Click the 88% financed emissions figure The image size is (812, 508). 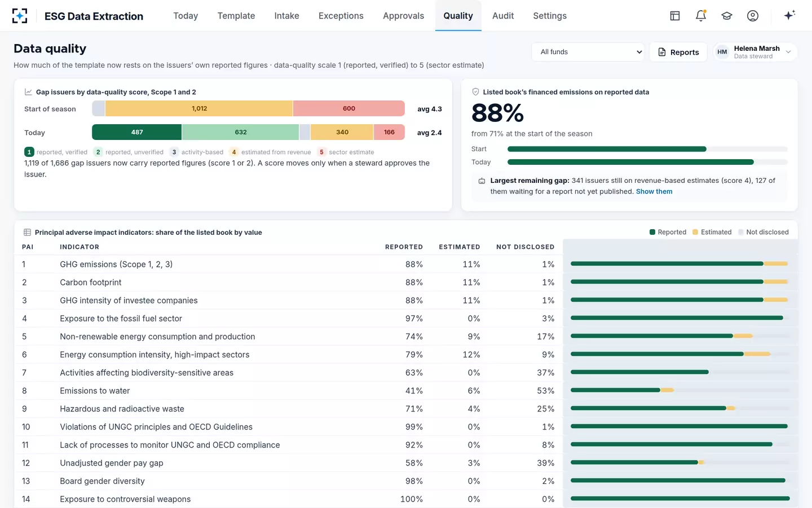(x=498, y=113)
